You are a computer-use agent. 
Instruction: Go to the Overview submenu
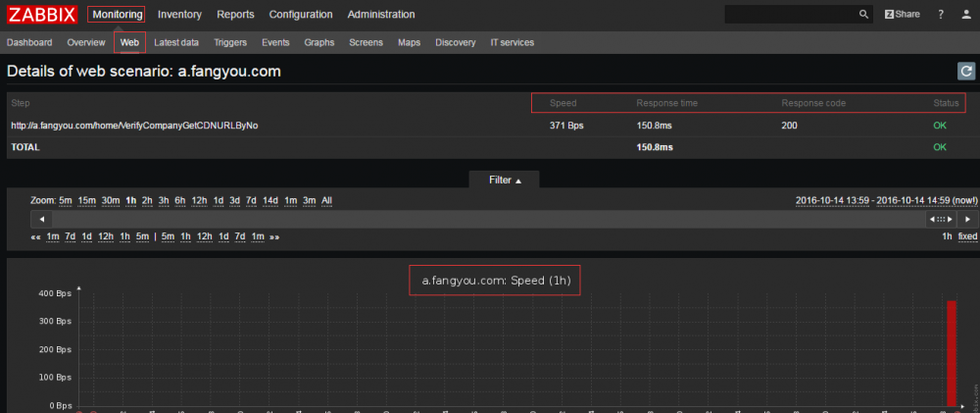coord(86,42)
